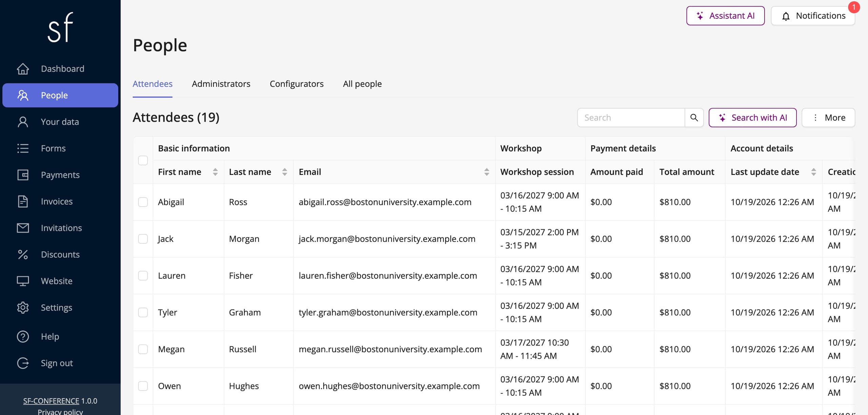Open the Dashboard home icon
Image resolution: width=868 pixels, height=415 pixels.
(23, 69)
